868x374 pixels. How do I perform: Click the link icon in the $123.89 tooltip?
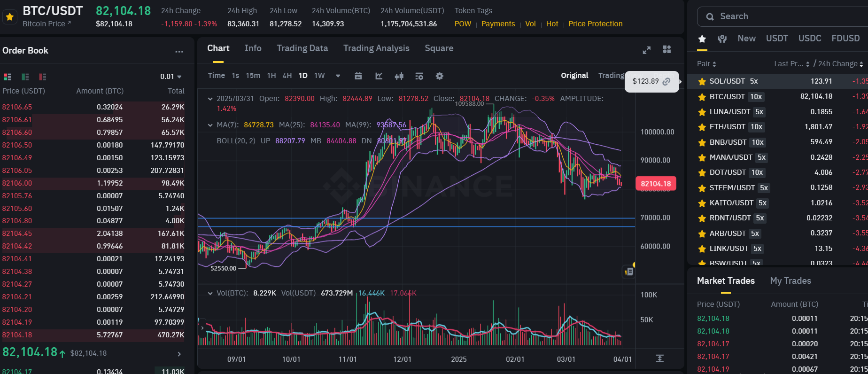coord(666,81)
